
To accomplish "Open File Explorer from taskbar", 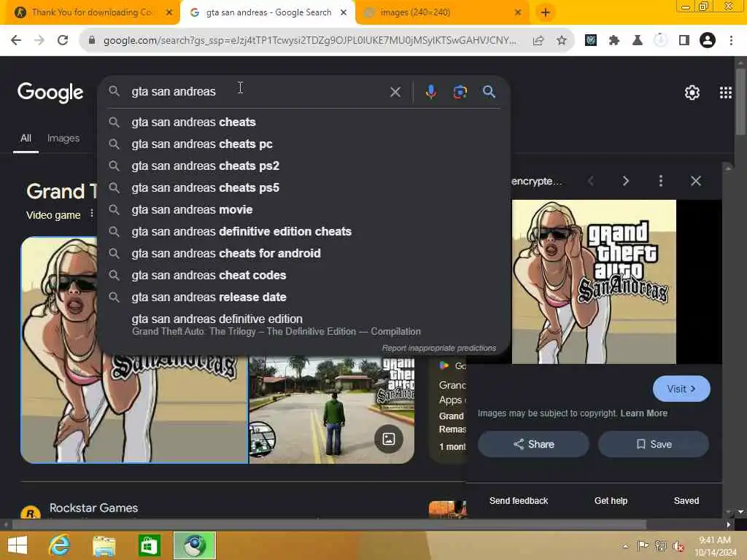I will pos(104,545).
